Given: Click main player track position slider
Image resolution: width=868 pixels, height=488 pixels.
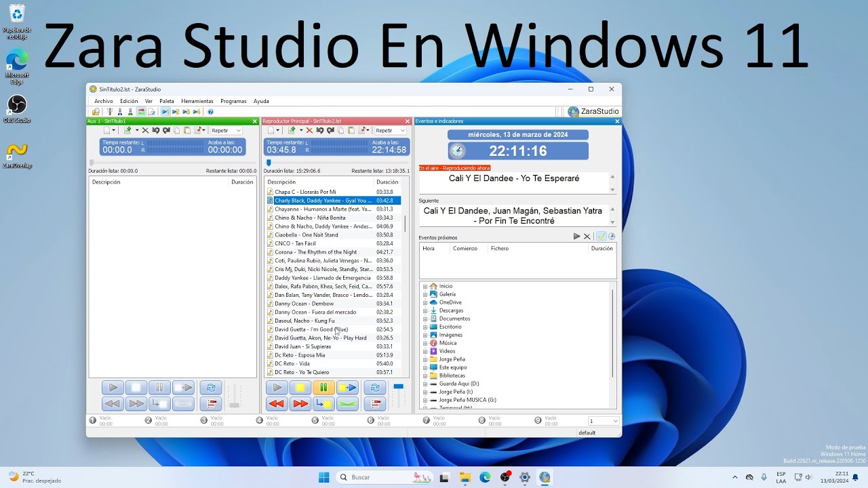Looking at the screenshot, I should coord(269,163).
